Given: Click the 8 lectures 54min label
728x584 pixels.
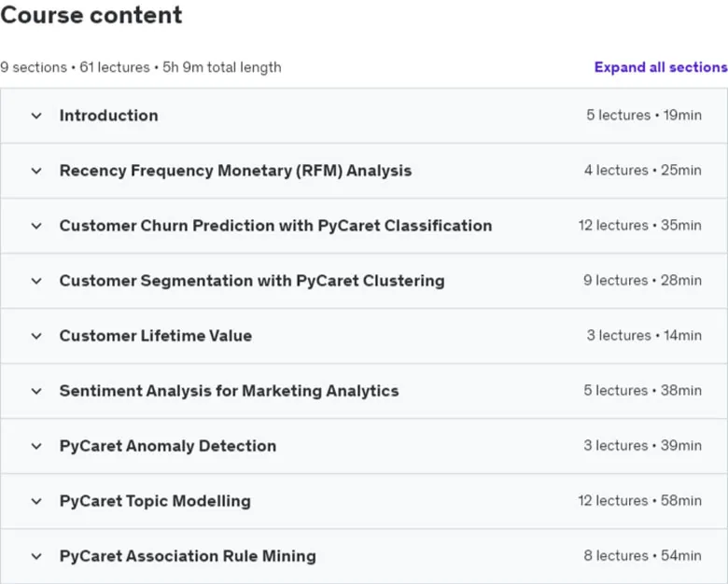Looking at the screenshot, I should tap(642, 556).
